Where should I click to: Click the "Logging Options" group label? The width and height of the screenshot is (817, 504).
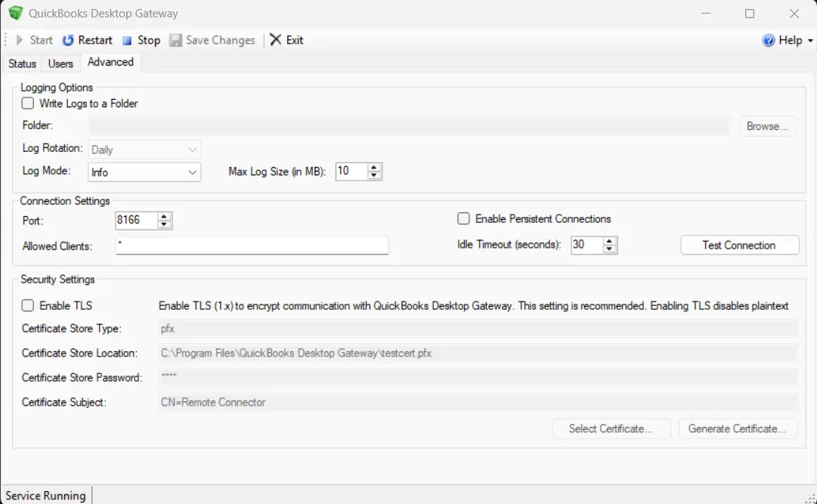point(57,88)
